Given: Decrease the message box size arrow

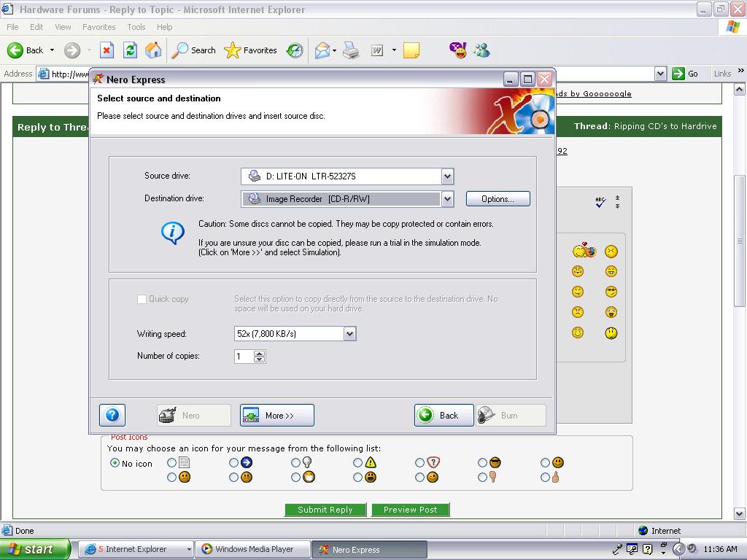Looking at the screenshot, I should [617, 198].
